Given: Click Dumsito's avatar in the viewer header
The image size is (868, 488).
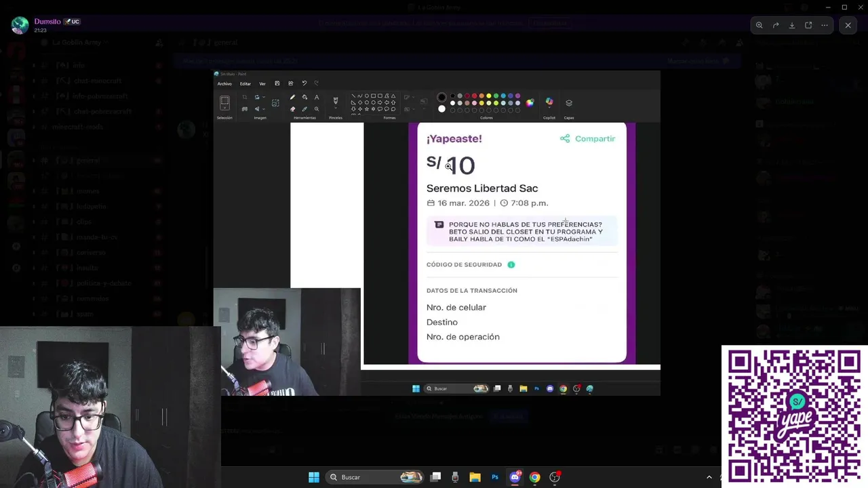Looking at the screenshot, I should tap(20, 25).
